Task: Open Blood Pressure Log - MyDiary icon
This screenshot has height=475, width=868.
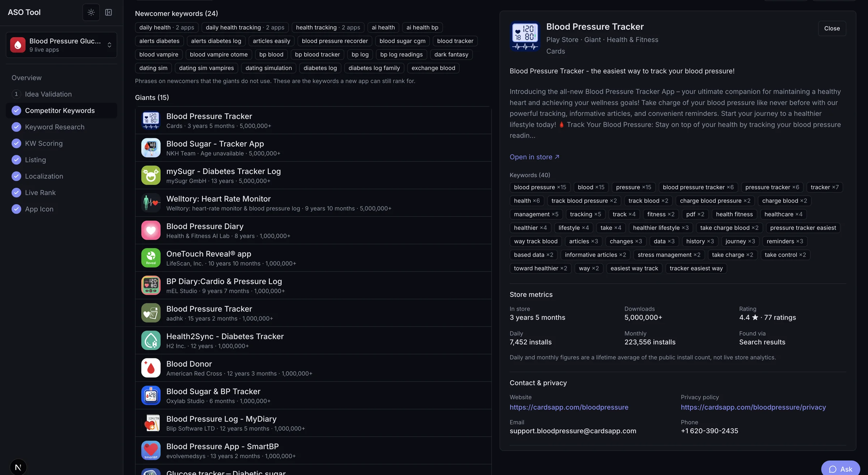Action: [x=151, y=423]
